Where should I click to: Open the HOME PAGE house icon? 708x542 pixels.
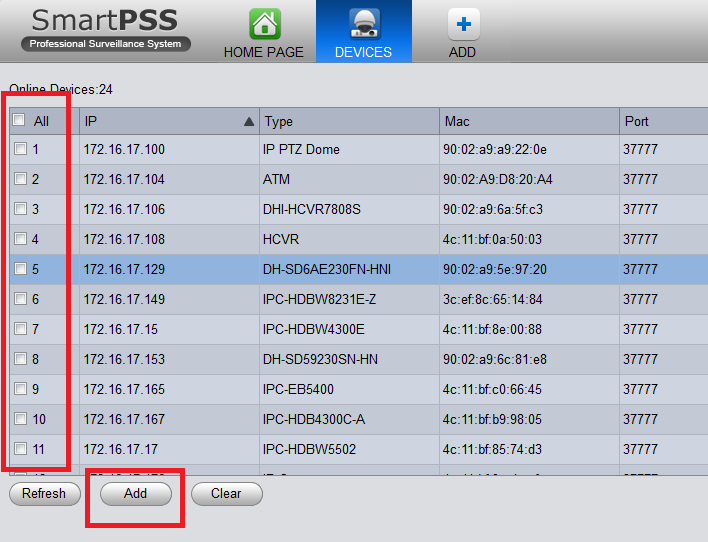[265, 24]
